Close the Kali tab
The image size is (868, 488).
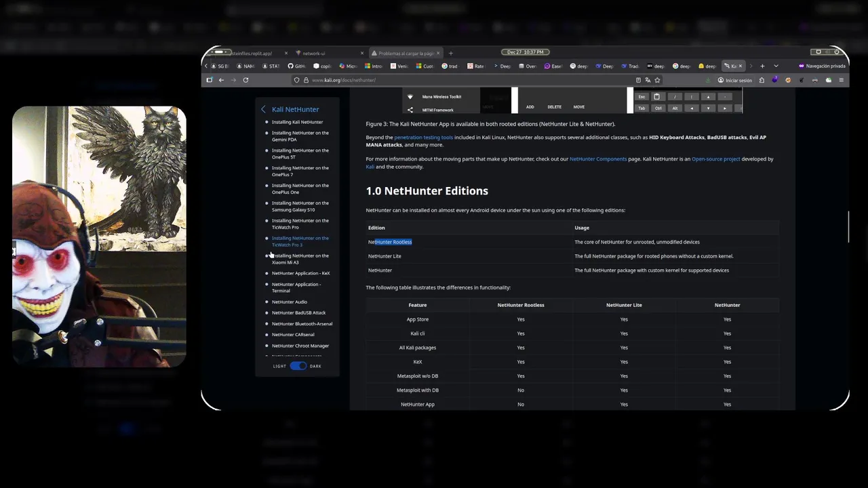741,66
